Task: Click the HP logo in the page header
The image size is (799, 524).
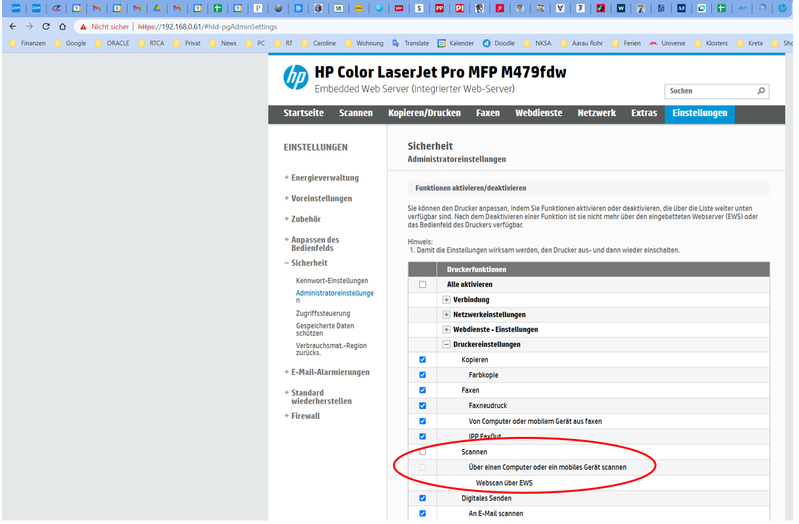Action: [x=296, y=77]
